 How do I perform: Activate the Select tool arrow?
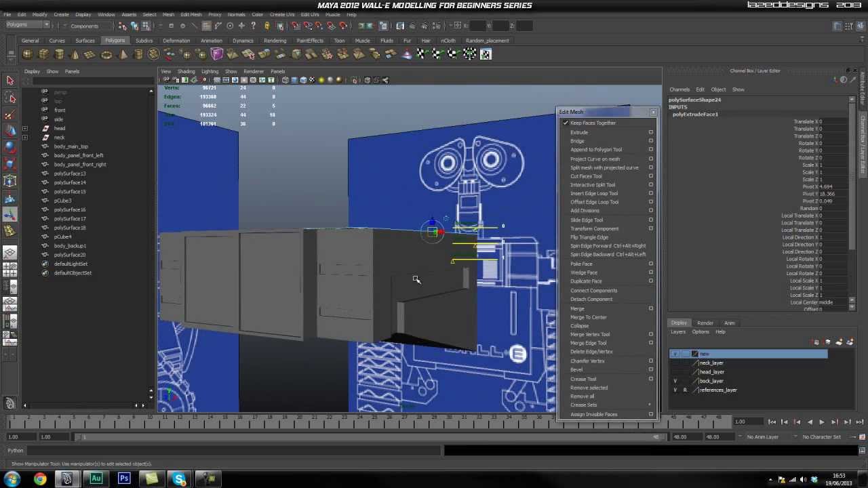pyautogui.click(x=10, y=81)
